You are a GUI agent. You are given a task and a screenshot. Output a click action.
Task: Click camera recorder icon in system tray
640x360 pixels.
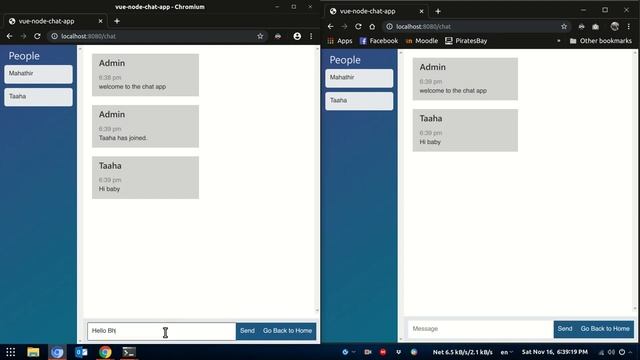[x=368, y=352]
